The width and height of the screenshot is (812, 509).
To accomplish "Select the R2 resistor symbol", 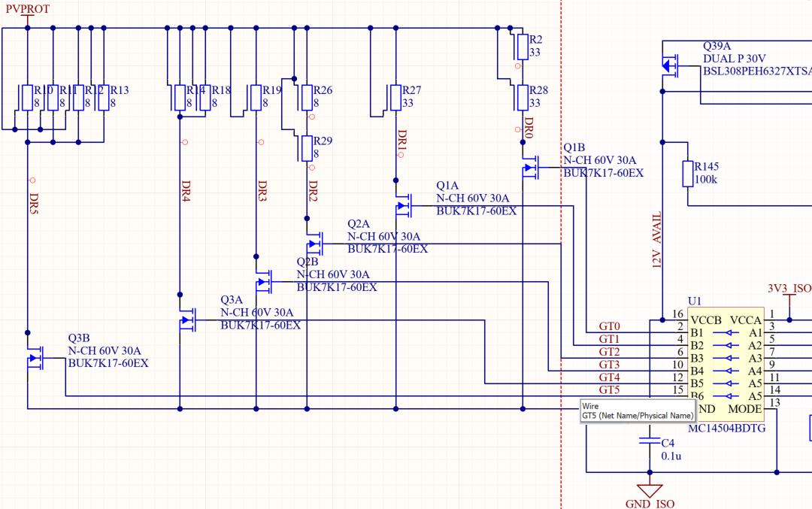I will click(523, 47).
